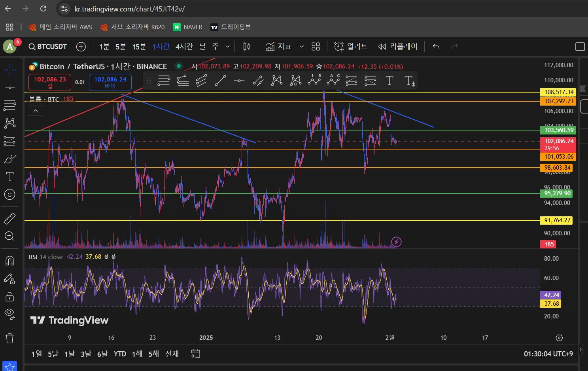Collapse the indicator legend chevron
Image resolution: width=588 pixels, height=371 pixels.
[36, 111]
